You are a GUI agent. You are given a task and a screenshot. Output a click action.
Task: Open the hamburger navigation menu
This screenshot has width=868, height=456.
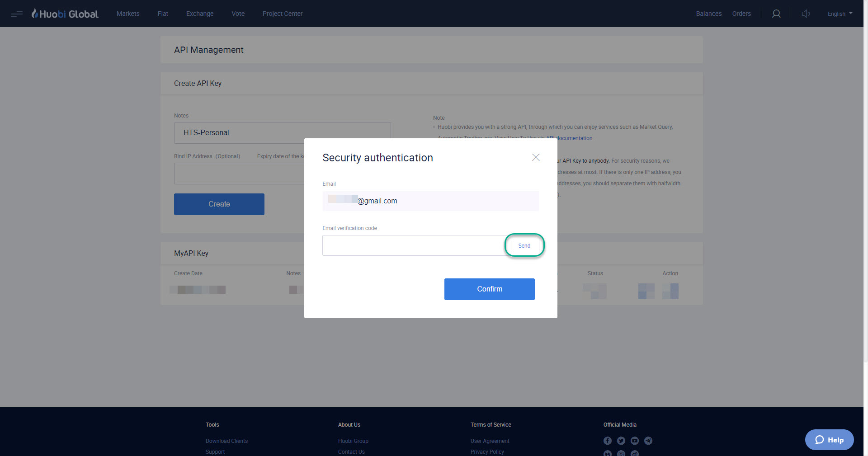[16, 14]
